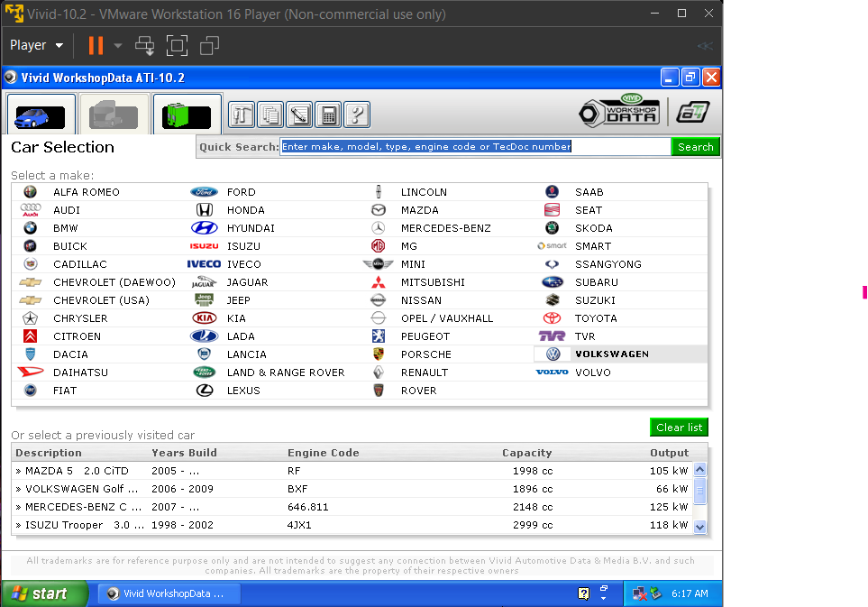Screen dimensions: 868x607
Task: Open ISUZU Trooper 3.0 history row
Action: (x=352, y=525)
